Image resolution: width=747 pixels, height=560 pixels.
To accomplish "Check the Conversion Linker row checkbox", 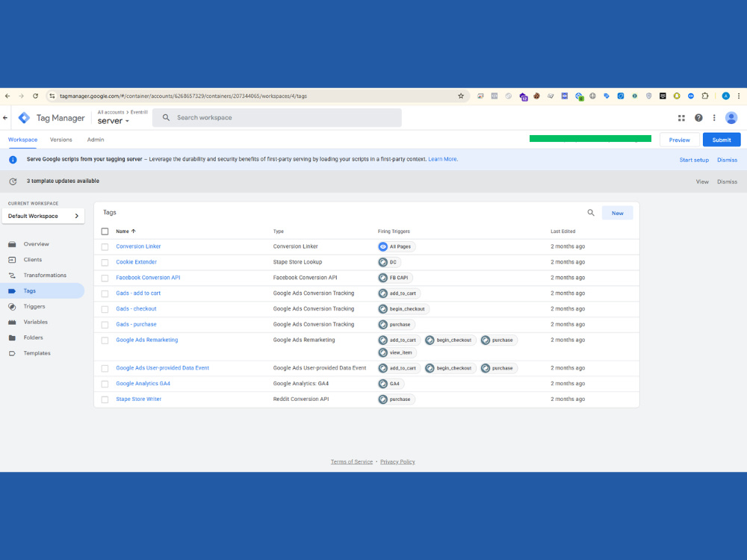I will point(105,246).
